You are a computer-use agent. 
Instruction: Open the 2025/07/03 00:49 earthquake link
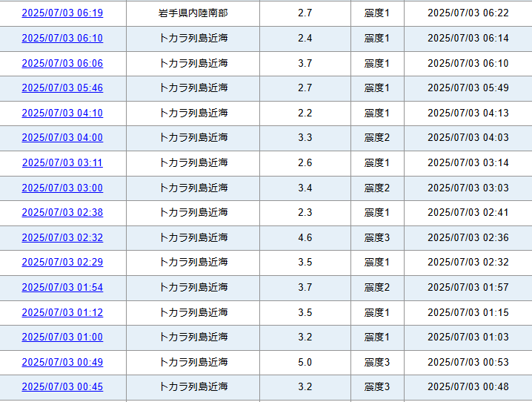coord(62,362)
